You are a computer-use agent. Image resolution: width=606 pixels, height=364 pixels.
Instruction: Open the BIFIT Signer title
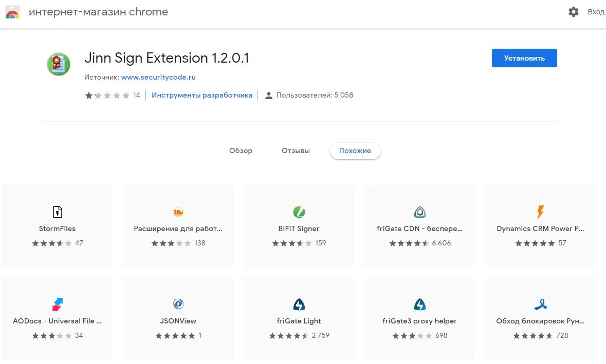299,228
